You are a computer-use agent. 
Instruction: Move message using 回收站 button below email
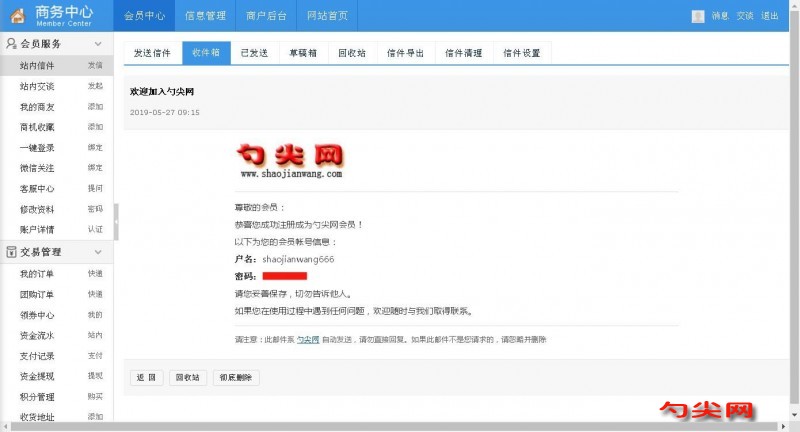(x=188, y=378)
